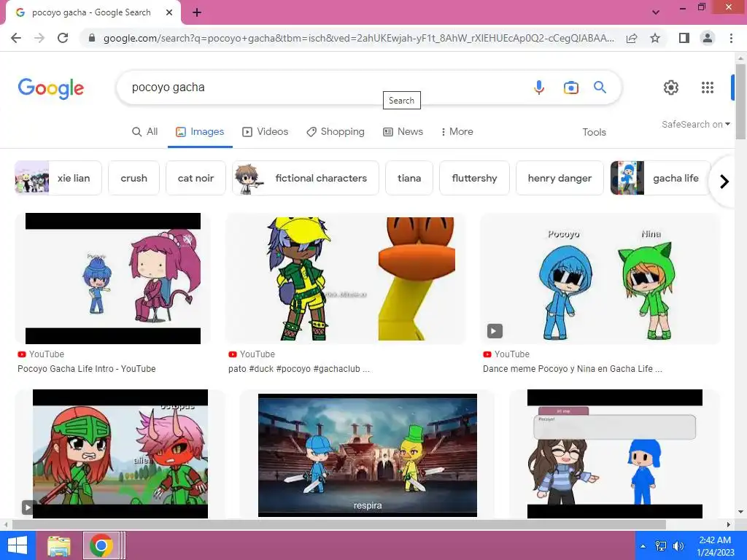The image size is (747, 560).
Task: Open the taskbar clock and date
Action: (x=715, y=546)
